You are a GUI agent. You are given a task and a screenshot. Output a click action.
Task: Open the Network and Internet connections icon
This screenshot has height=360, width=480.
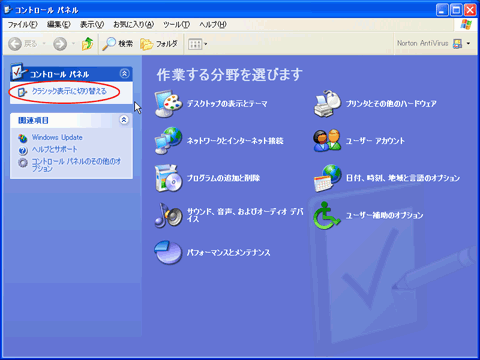point(168,140)
